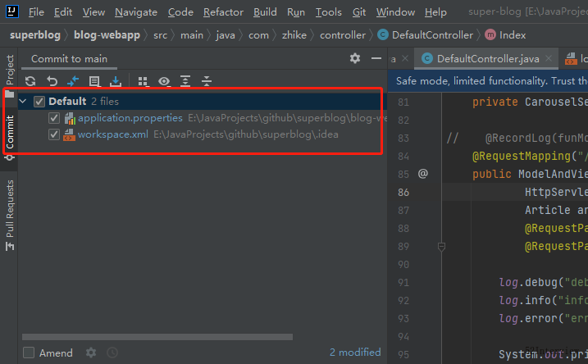Click the src breadcrumb
588x364 pixels.
click(x=160, y=35)
